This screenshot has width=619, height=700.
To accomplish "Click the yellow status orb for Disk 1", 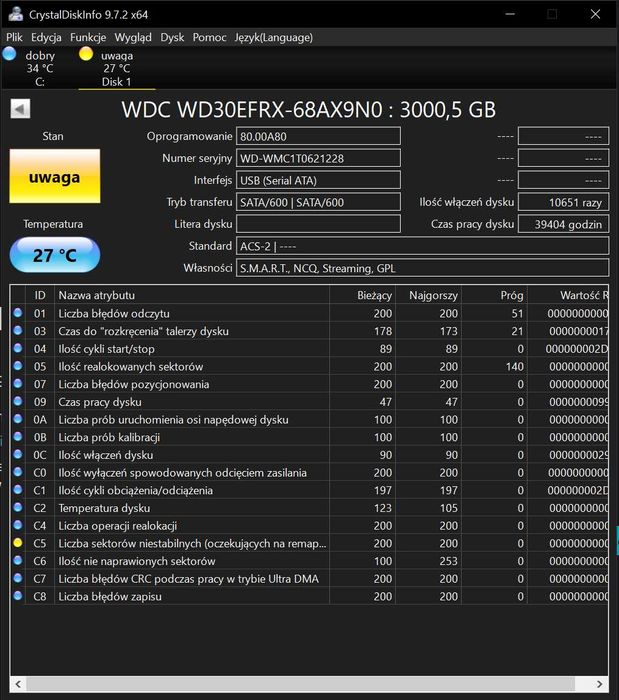I will [x=86, y=54].
